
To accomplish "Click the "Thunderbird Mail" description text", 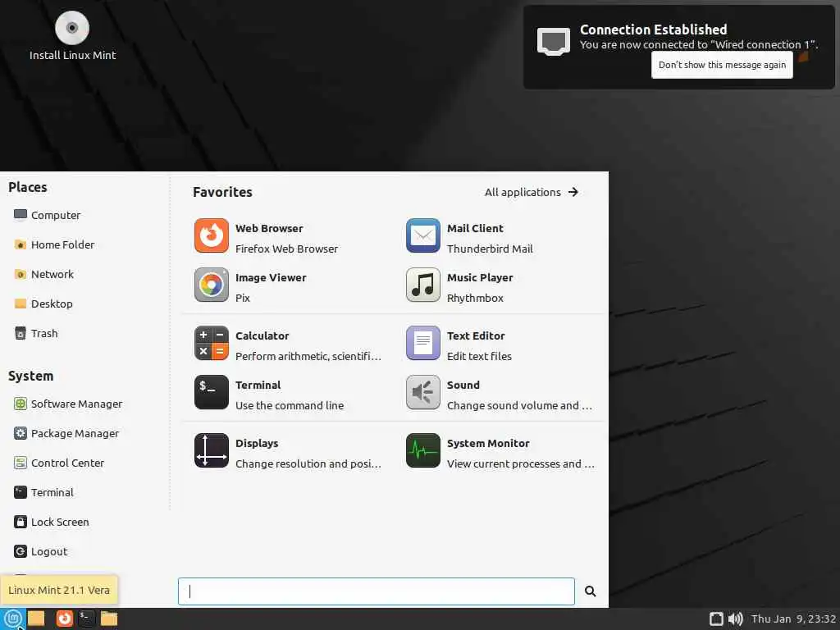I will point(490,249).
